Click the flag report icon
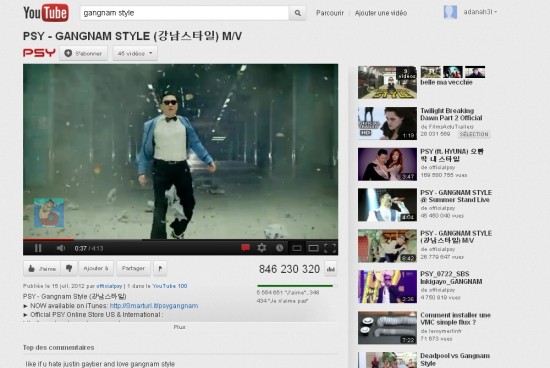 (160, 269)
